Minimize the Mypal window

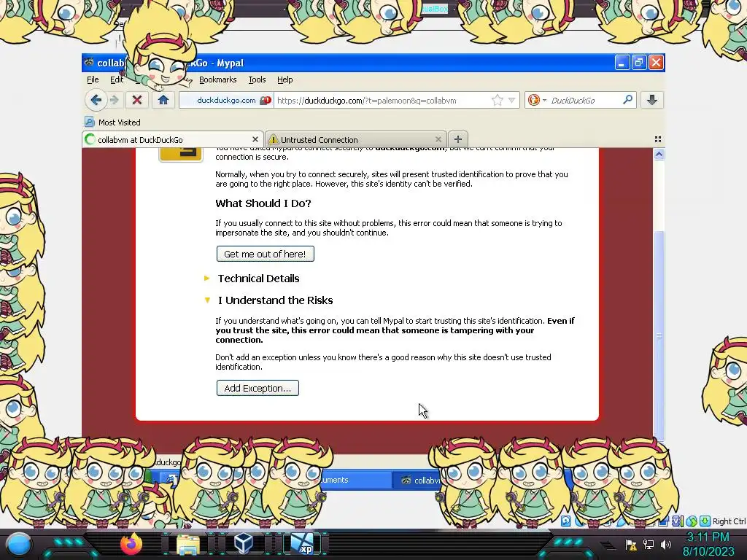622,63
